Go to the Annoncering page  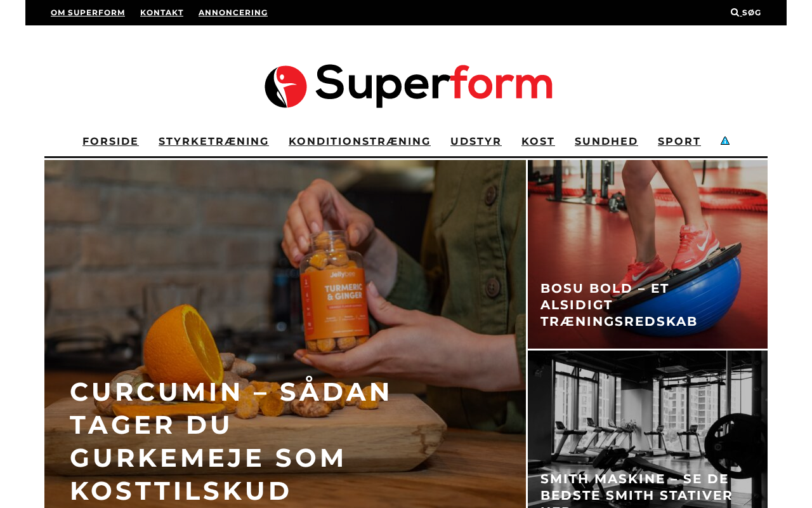(x=233, y=13)
